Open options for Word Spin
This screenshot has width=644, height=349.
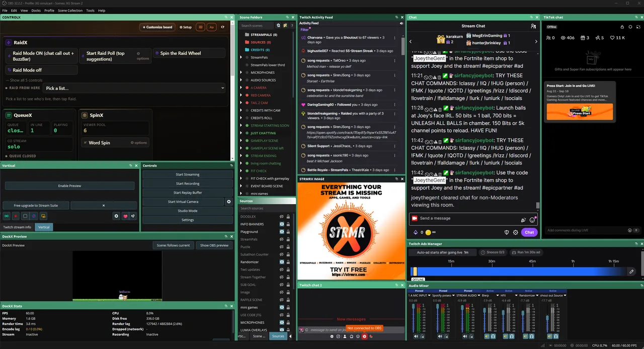point(139,143)
